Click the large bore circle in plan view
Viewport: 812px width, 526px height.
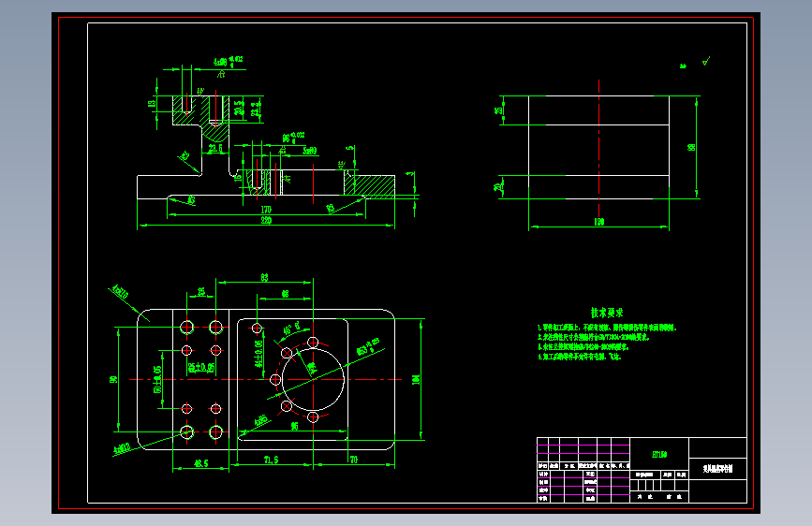(x=313, y=379)
